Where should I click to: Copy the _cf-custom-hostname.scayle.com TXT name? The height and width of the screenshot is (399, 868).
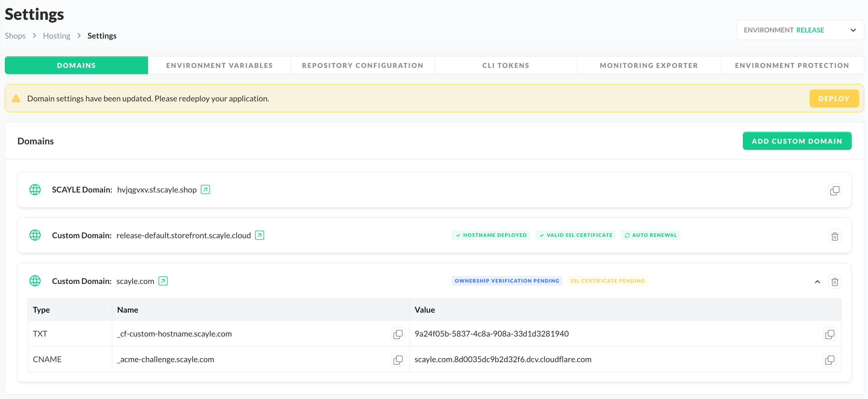pyautogui.click(x=398, y=334)
